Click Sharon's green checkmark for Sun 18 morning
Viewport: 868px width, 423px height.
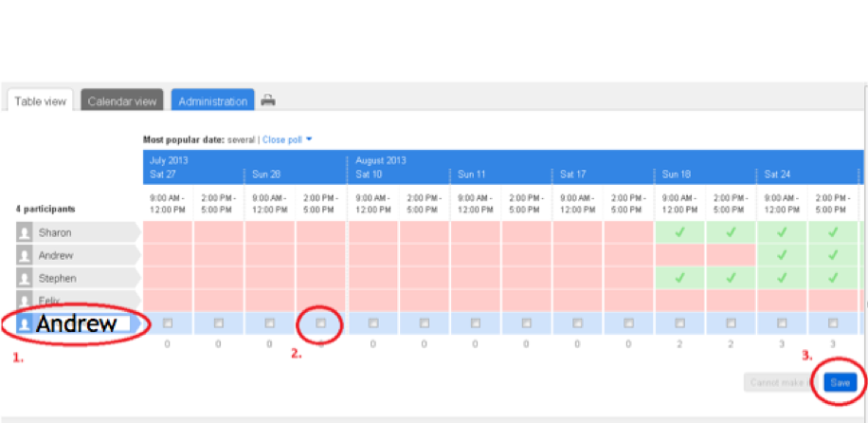(x=679, y=232)
